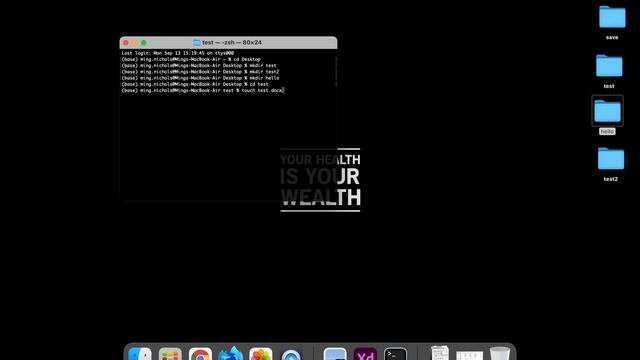Launch Adobe XD from the Dock
The width and height of the screenshot is (640, 360).
point(365,354)
